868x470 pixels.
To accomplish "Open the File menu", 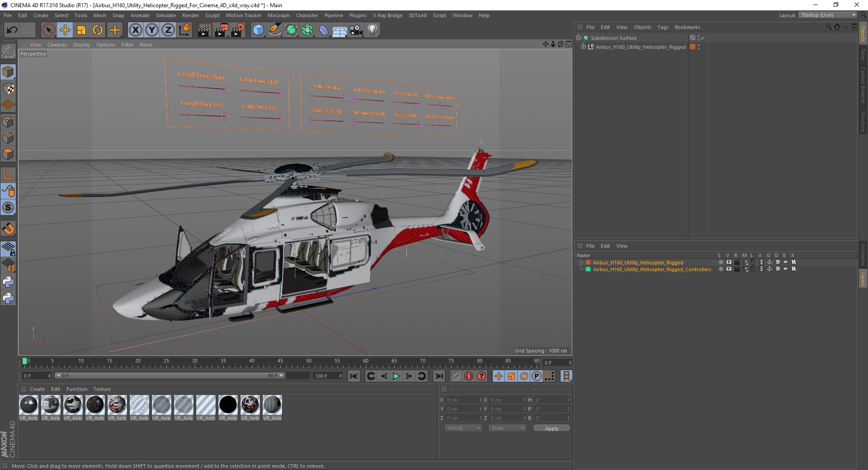I will point(8,15).
